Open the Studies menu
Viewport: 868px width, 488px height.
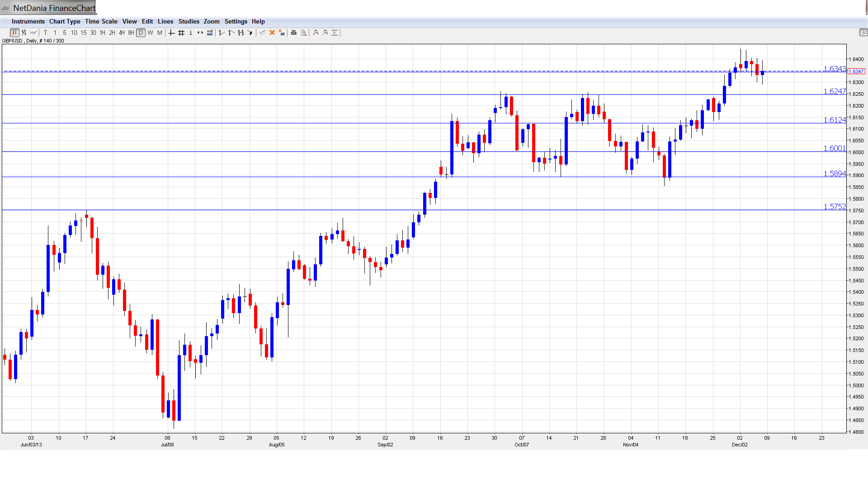point(189,21)
